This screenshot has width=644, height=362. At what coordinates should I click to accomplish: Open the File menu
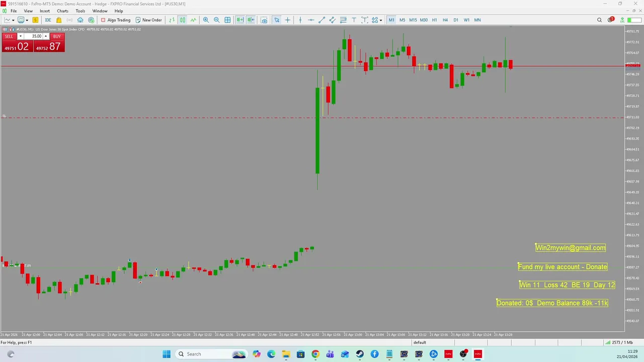pos(14,11)
